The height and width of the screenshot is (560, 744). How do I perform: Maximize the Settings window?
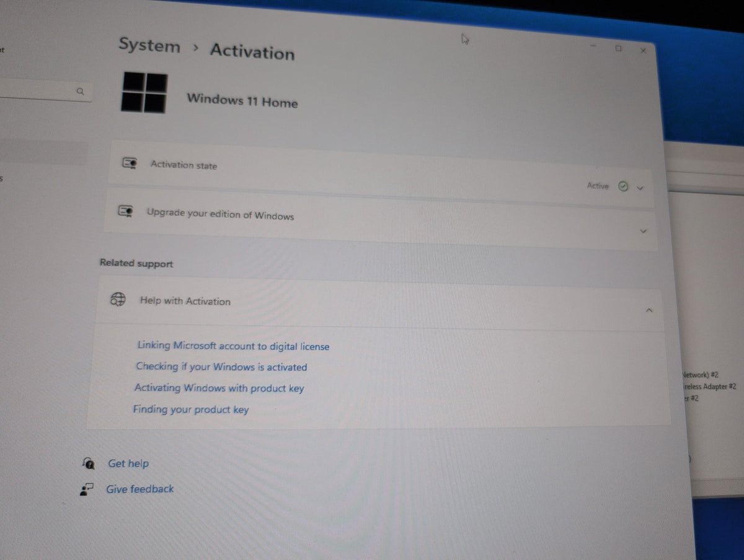click(618, 48)
